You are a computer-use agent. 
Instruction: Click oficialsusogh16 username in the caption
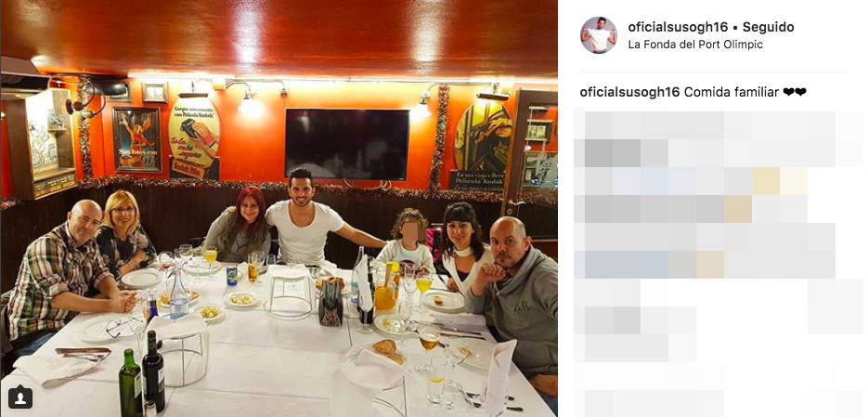pyautogui.click(x=629, y=93)
